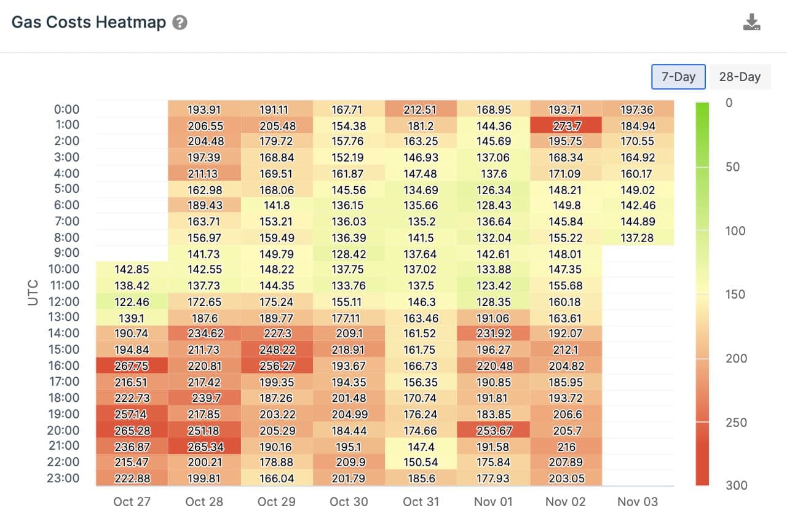Switch to the 7-Day view

coord(678,77)
